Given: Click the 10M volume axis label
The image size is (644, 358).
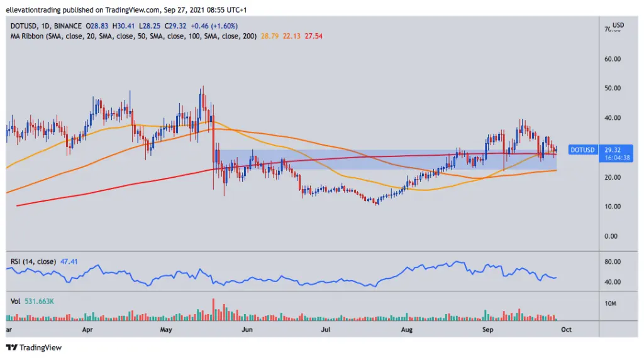Looking at the screenshot, I should tap(610, 303).
